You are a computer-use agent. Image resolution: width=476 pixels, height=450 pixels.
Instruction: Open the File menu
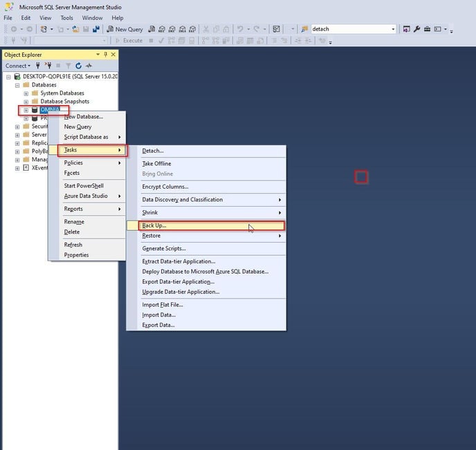tap(8, 18)
